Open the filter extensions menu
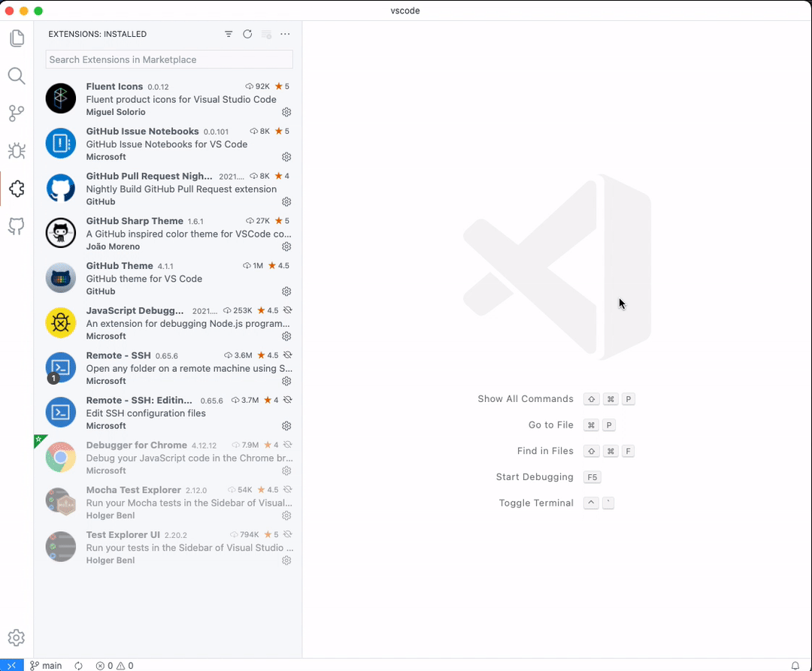The width and height of the screenshot is (812, 671). [229, 34]
